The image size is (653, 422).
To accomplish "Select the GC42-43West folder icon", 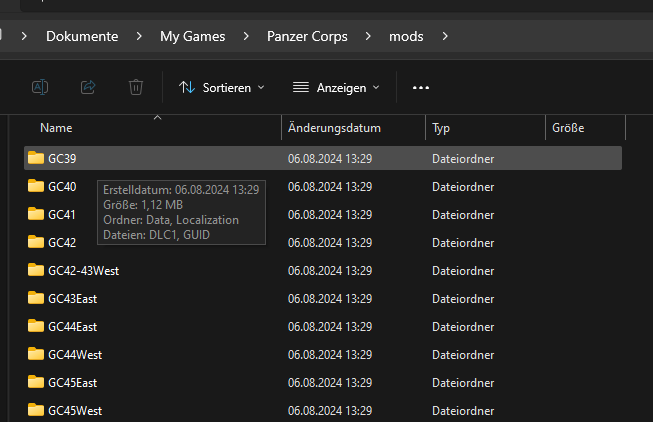I will click(x=36, y=270).
